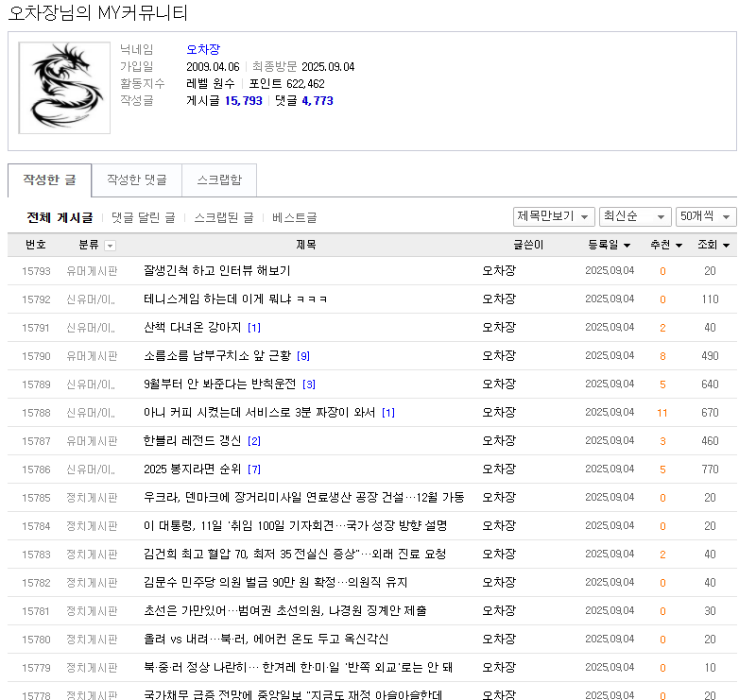The height and width of the screenshot is (700, 739).
Task: Open post 소름소름 남부구치소 앞 근황
Action: point(218,356)
